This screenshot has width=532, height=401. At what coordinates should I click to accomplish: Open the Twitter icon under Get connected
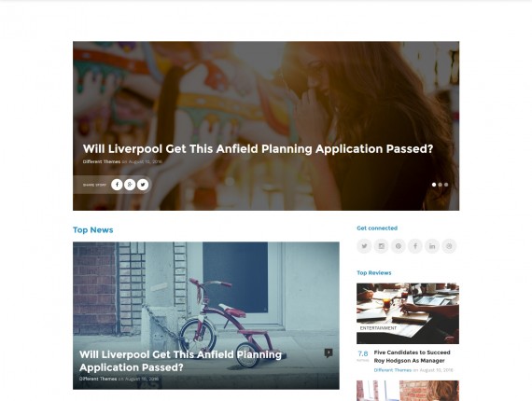[x=364, y=246]
